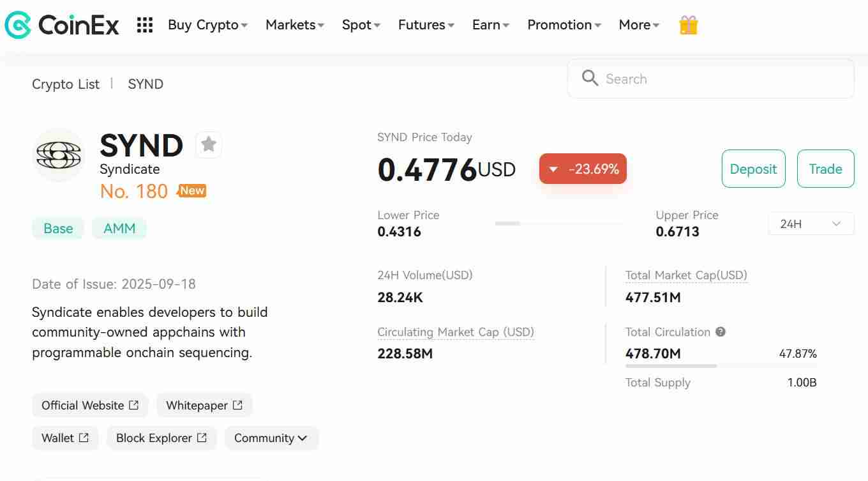Open the Official Website external link

pos(90,406)
